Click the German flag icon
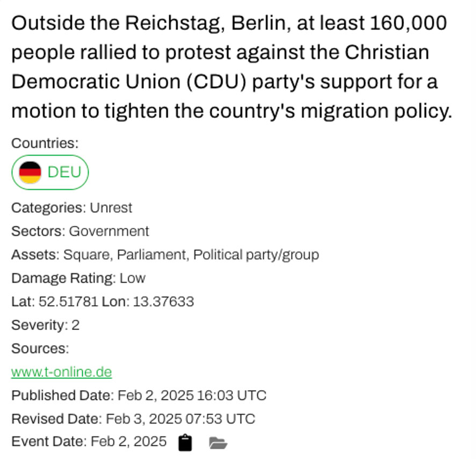Viewport: 476px width, 459px height. pos(30,172)
